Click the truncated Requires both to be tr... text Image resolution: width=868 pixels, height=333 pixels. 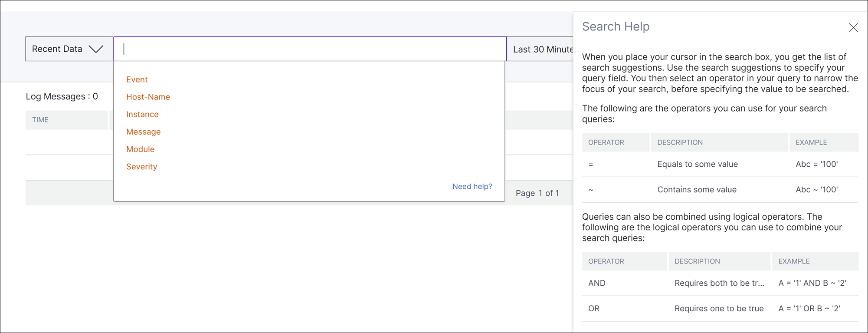pyautogui.click(x=719, y=283)
